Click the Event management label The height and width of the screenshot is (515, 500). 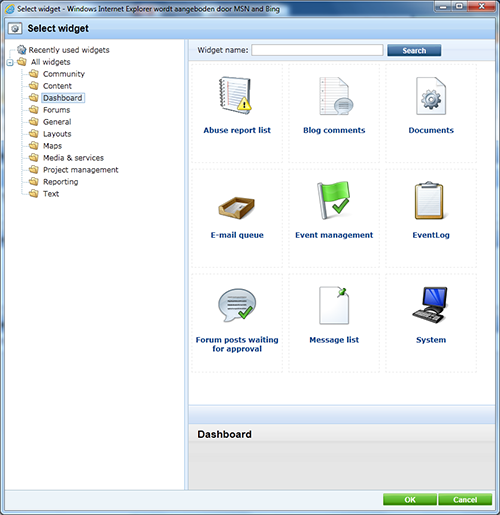[334, 235]
